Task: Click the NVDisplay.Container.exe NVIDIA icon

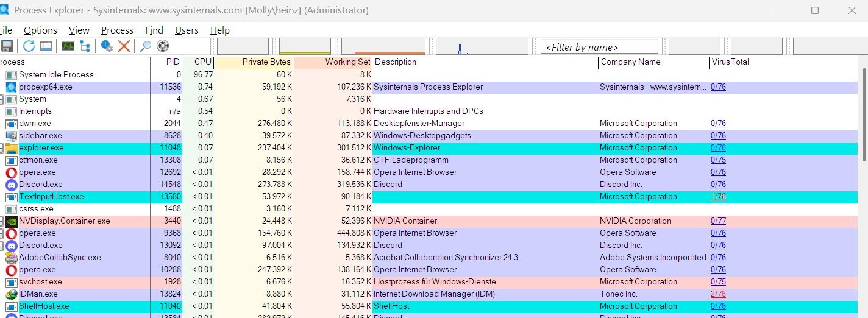Action: (x=11, y=221)
